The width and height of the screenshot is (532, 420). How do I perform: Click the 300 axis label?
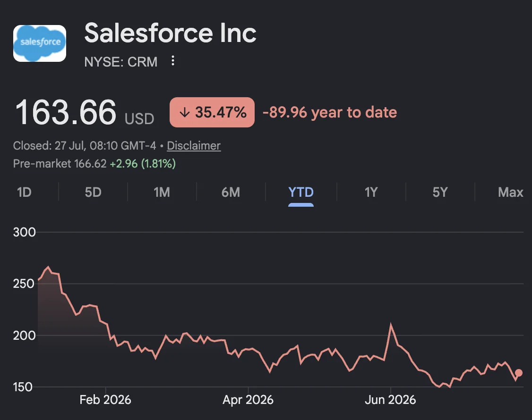coord(24,232)
